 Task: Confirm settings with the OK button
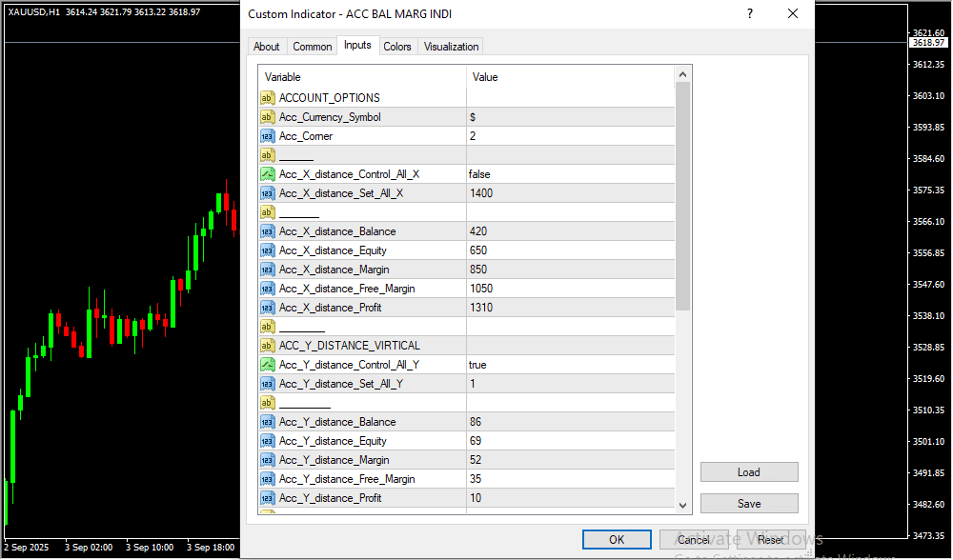(617, 540)
